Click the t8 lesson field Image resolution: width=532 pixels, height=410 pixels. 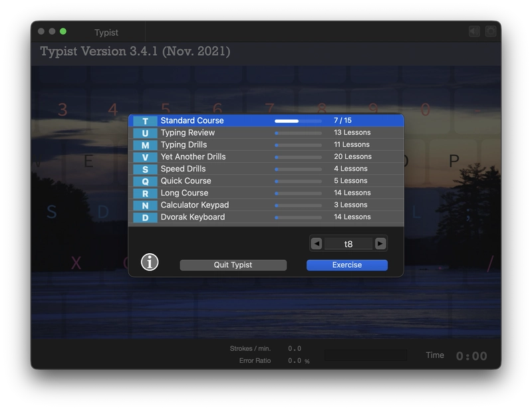pos(348,244)
